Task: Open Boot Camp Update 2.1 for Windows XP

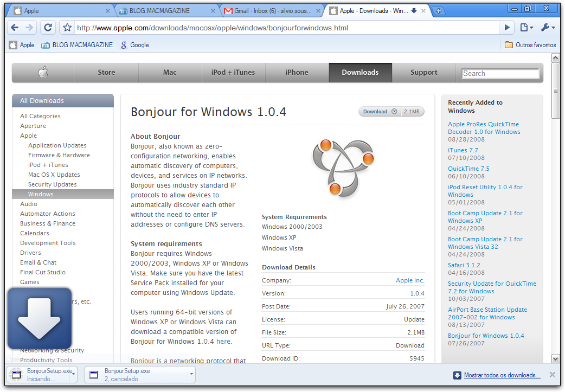Action: 485,217
